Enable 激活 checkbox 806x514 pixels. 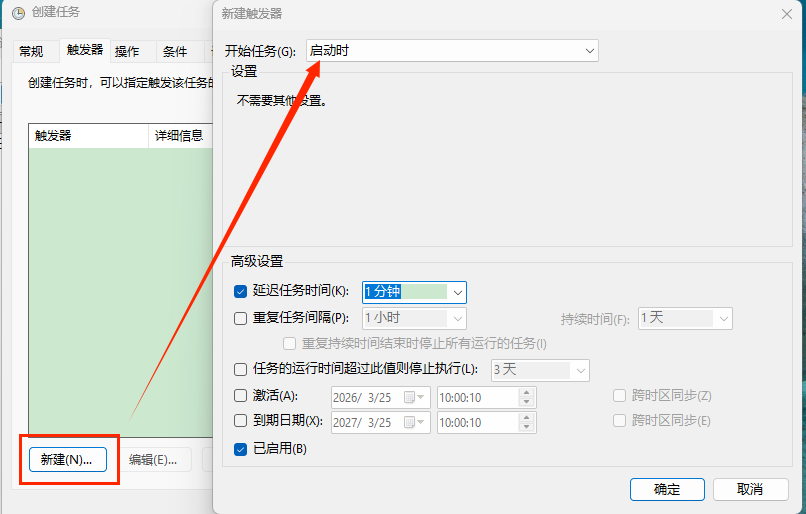[x=241, y=395]
